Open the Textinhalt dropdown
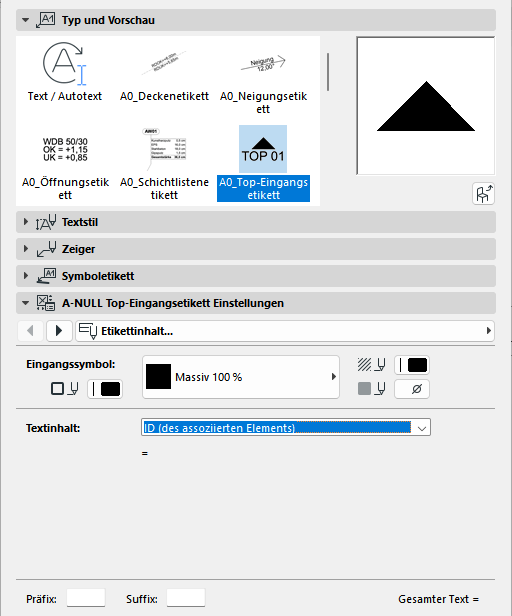 coord(286,427)
